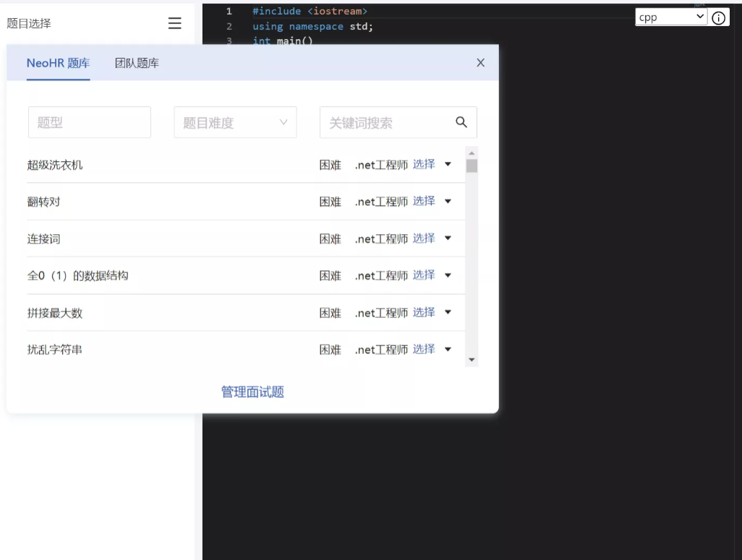Viewport: 742px width, 560px height.
Task: Open the cpp language dropdown
Action: pyautogui.click(x=671, y=17)
